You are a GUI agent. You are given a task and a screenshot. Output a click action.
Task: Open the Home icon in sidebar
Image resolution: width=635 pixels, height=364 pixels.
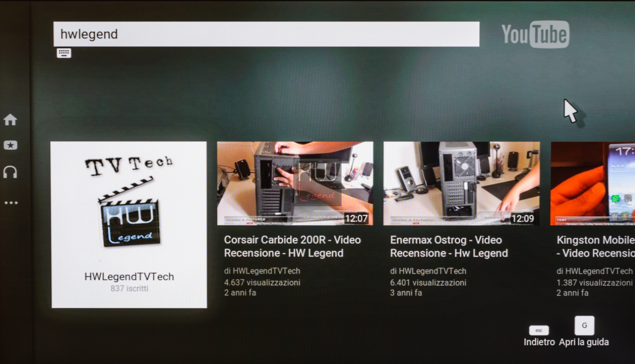coord(10,120)
